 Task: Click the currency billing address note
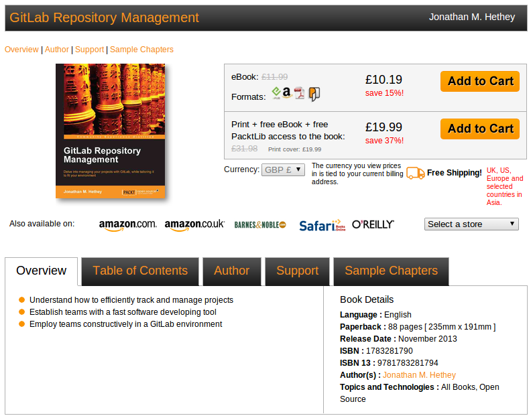(x=357, y=173)
